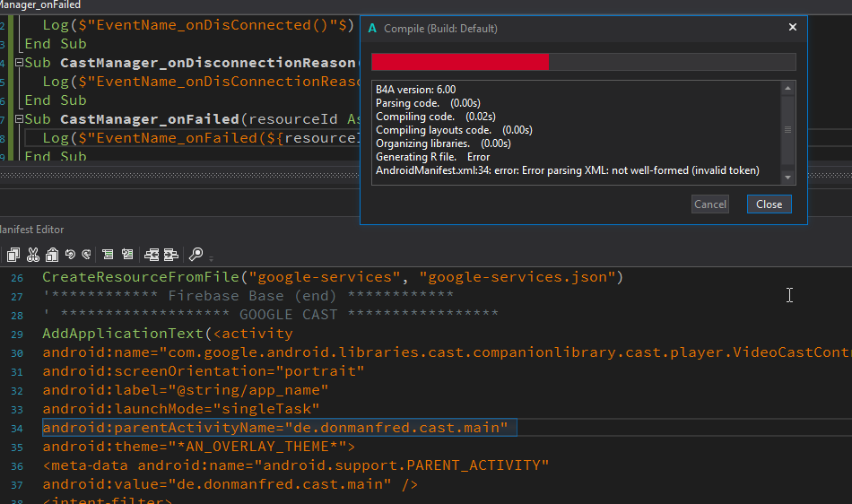Click the Copy icon in manifest toolbar
Image resolution: width=852 pixels, height=504 pixels.
(13, 255)
